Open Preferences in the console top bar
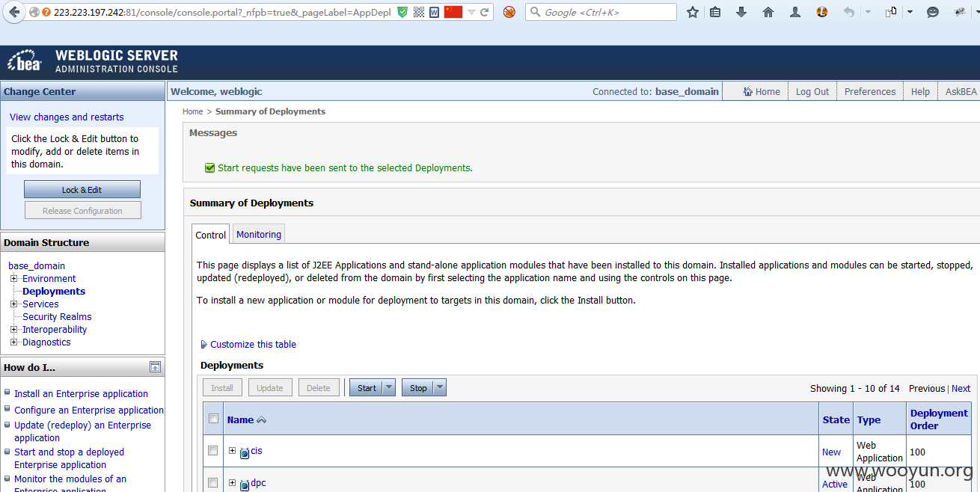This screenshot has width=980, height=492. click(870, 91)
